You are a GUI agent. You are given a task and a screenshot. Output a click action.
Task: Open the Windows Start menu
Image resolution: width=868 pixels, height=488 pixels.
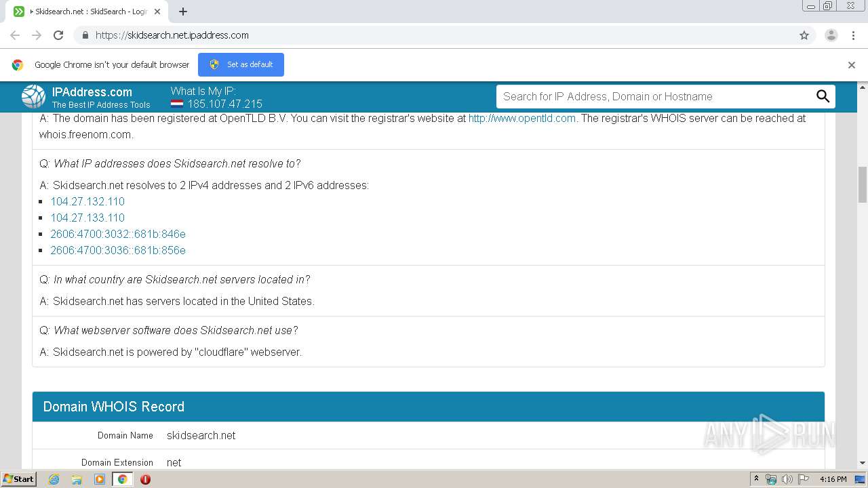[19, 479]
